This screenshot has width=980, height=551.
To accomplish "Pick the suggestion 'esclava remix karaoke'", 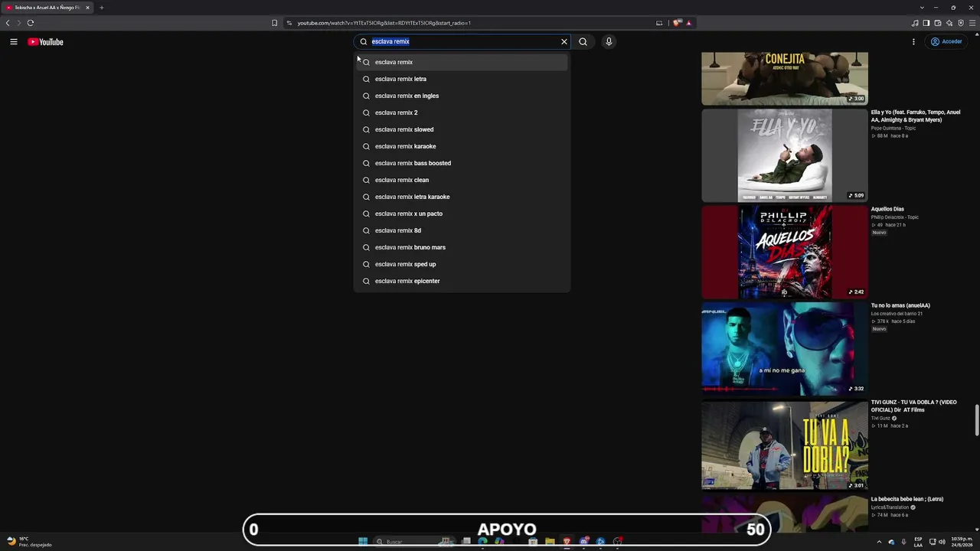I will coord(462,146).
